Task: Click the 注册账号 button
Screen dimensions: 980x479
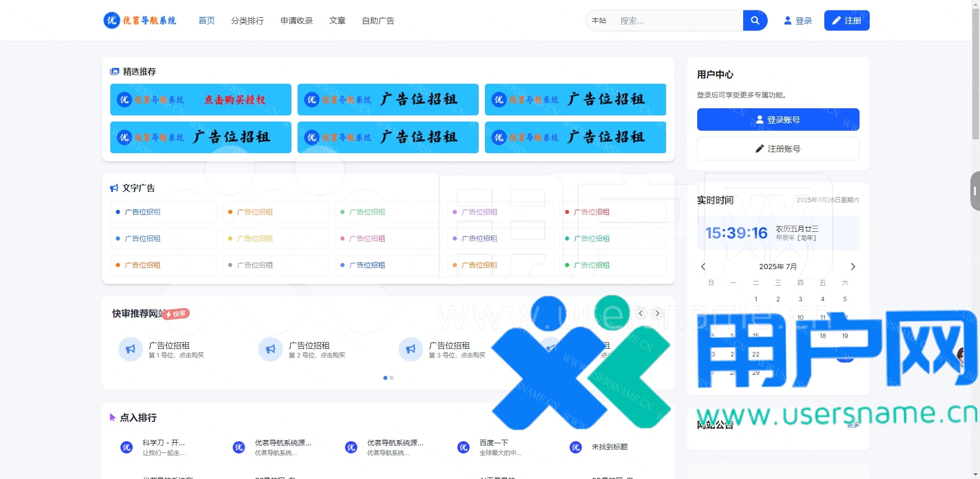Action: [x=778, y=149]
